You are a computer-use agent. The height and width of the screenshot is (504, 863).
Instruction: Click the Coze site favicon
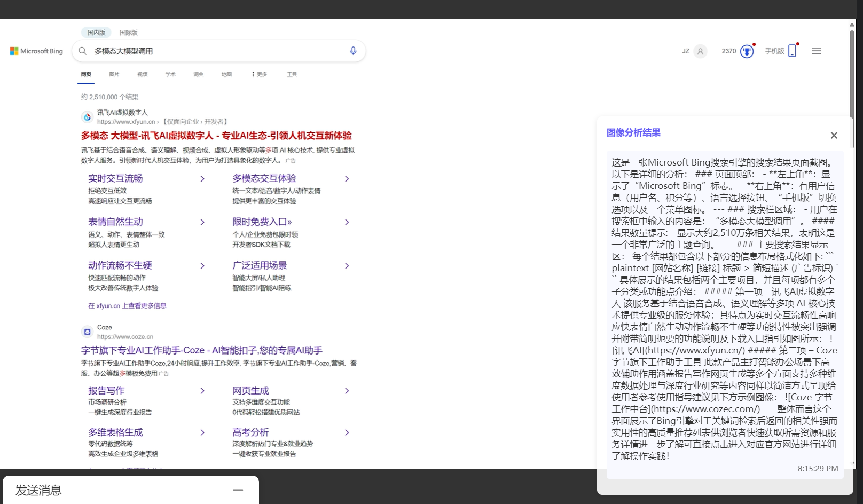pyautogui.click(x=87, y=332)
